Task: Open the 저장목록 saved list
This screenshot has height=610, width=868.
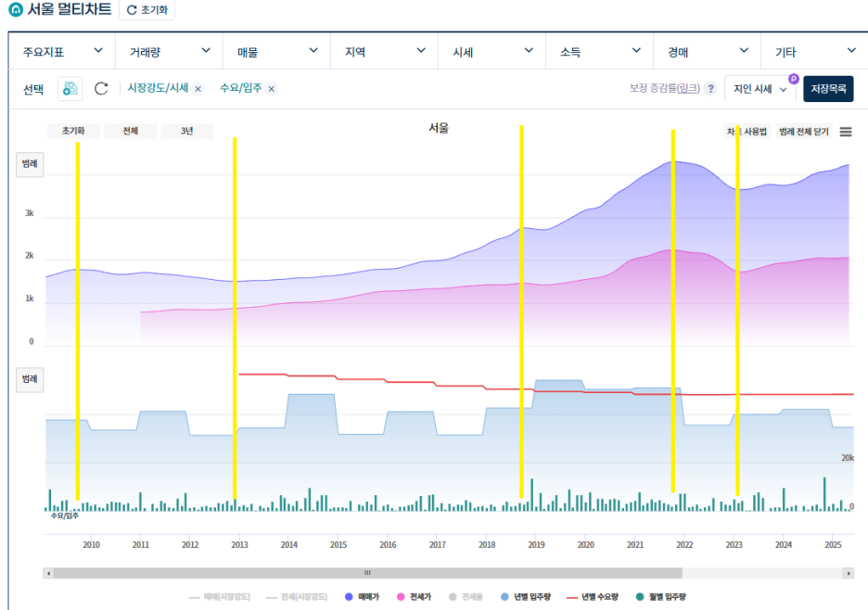Action: pos(828,89)
